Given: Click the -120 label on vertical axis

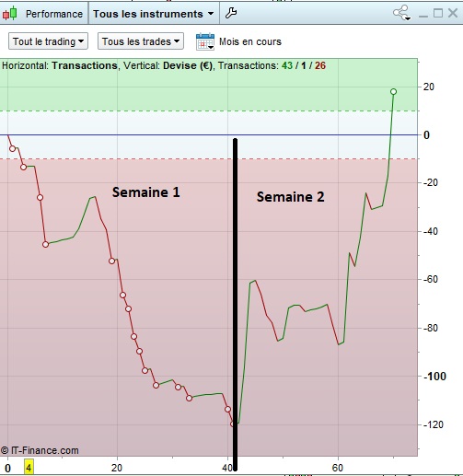Looking at the screenshot, I should pos(434,424).
